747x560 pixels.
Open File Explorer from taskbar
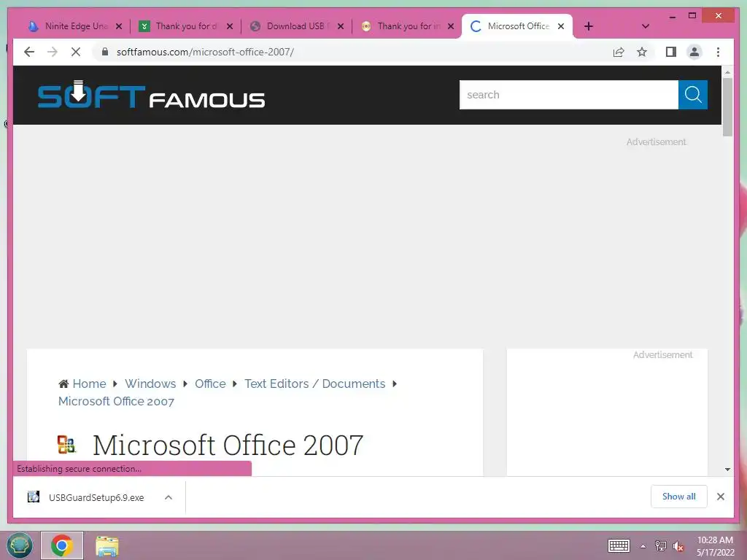(107, 546)
